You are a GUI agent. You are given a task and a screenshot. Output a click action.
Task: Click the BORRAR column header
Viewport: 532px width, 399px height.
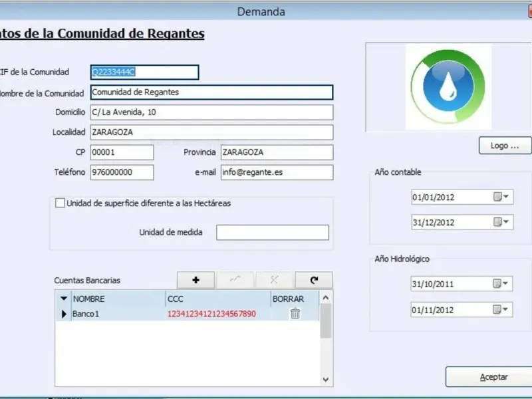(x=295, y=299)
